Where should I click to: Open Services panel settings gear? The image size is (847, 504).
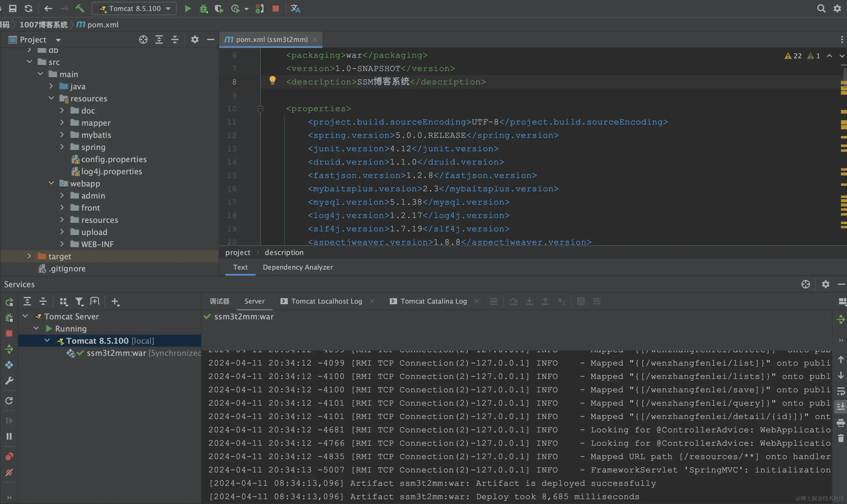click(x=826, y=284)
